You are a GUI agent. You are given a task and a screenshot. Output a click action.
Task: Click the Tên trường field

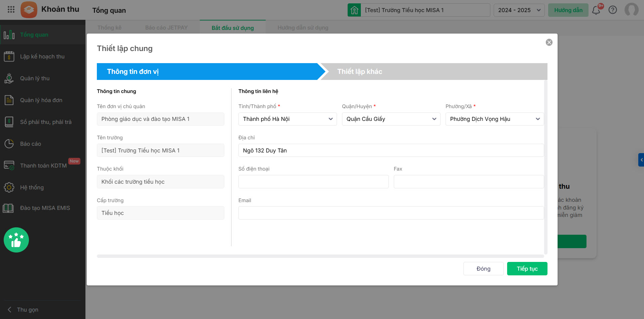pos(160,150)
